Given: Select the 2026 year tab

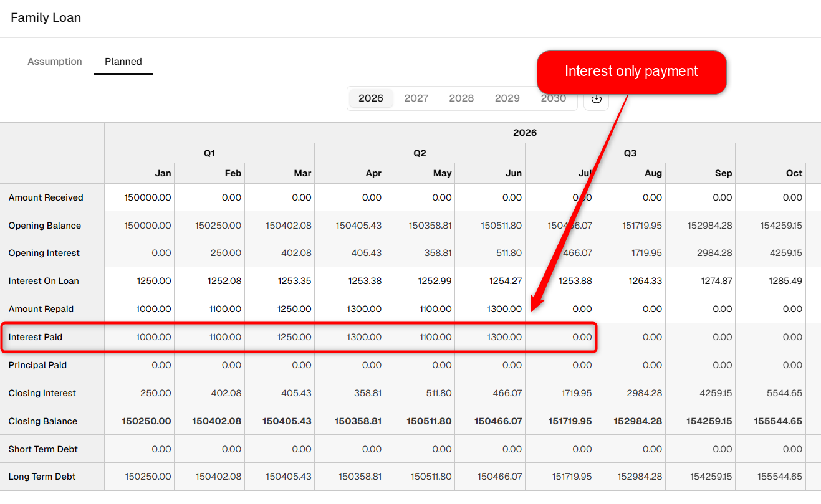Looking at the screenshot, I should coord(371,98).
